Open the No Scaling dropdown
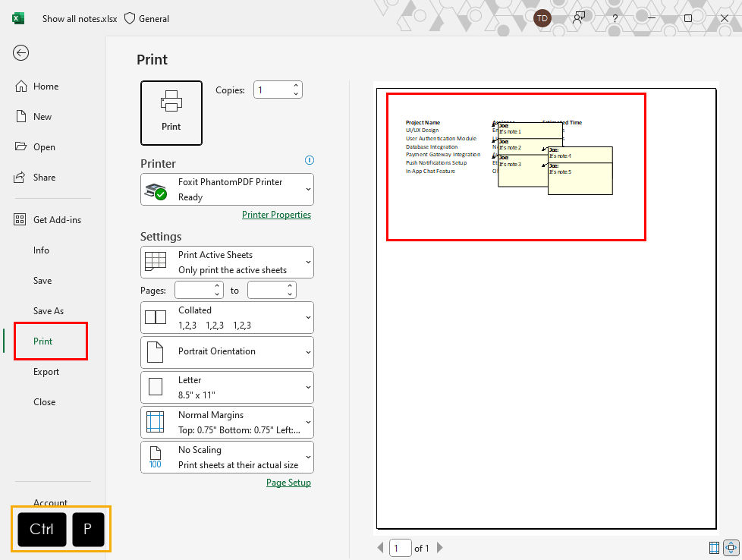This screenshot has height=560, width=742. 227,458
